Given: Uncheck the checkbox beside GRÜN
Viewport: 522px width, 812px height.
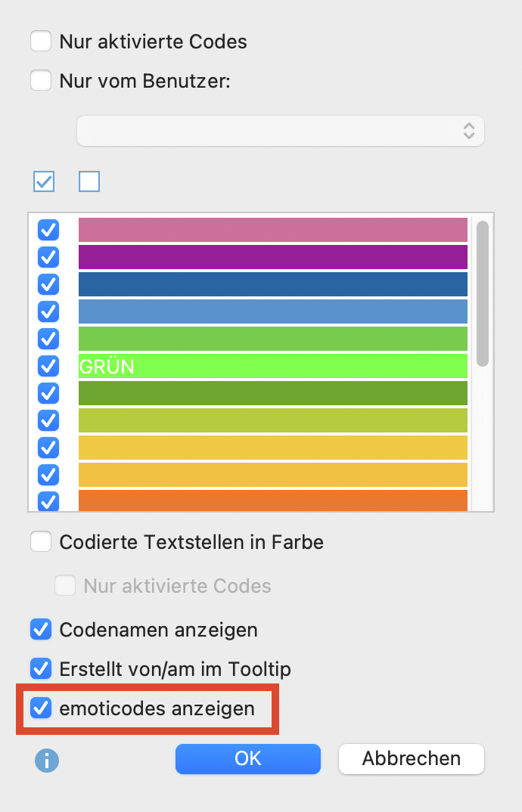Looking at the screenshot, I should pyautogui.click(x=48, y=366).
